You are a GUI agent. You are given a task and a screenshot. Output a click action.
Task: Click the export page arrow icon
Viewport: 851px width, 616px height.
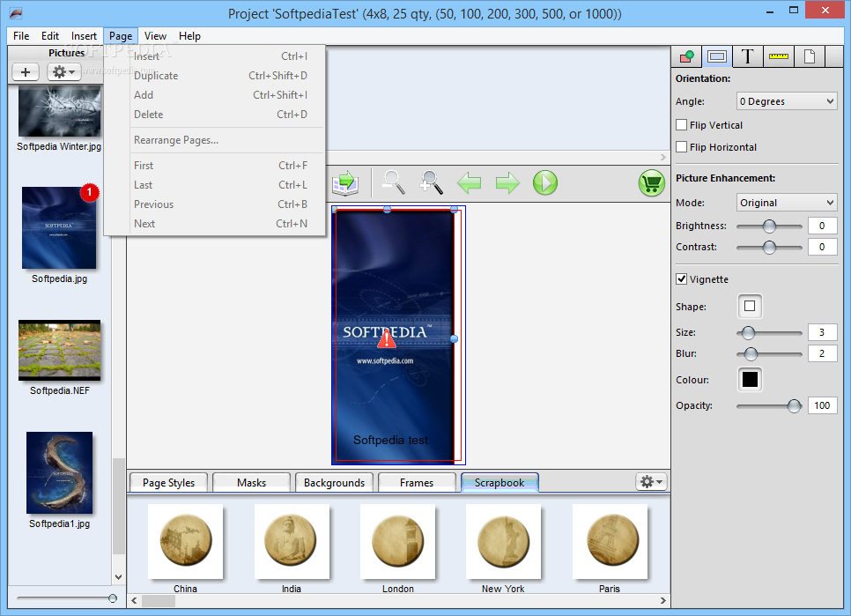(345, 183)
